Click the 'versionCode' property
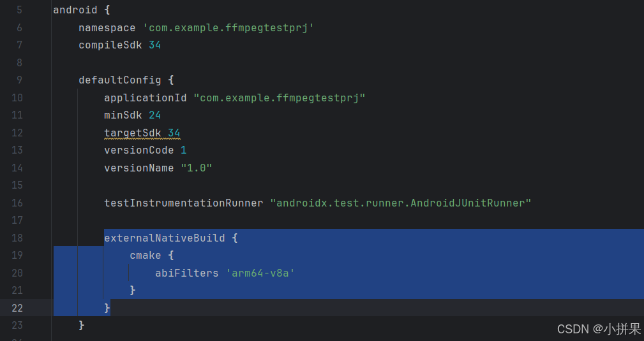This screenshot has width=644, height=341. pos(139,150)
